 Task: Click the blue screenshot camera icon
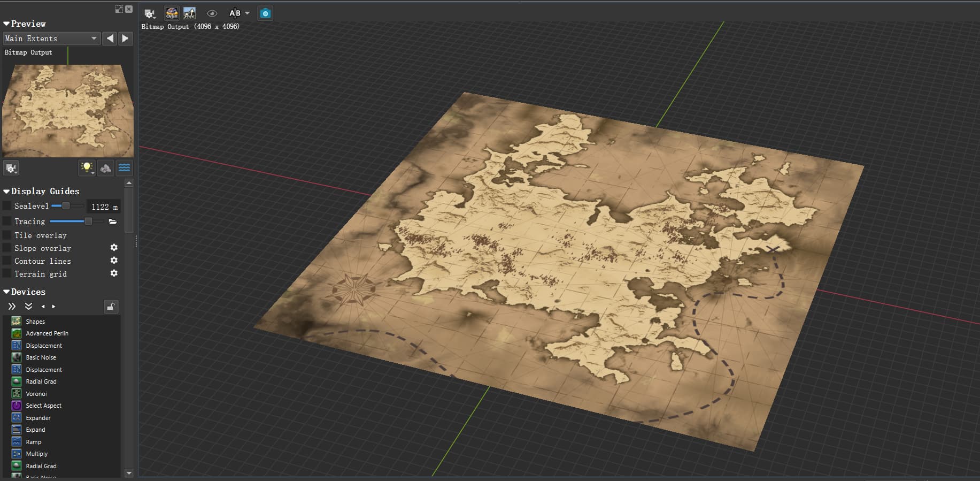[265, 13]
